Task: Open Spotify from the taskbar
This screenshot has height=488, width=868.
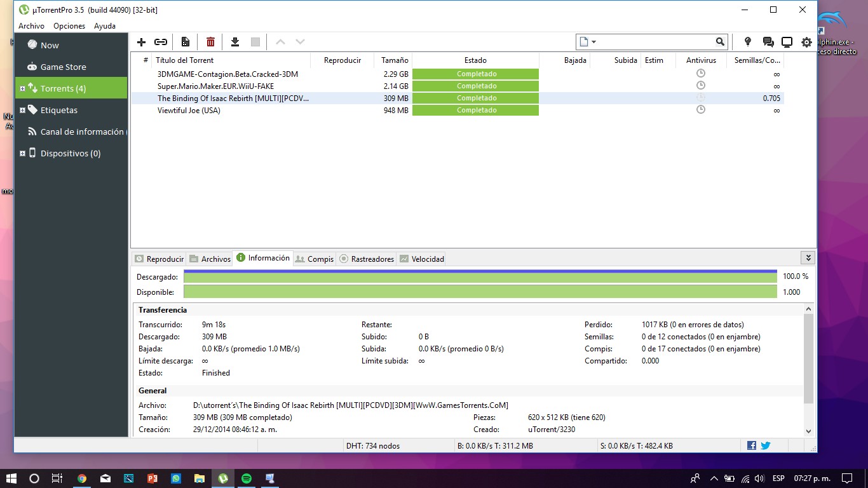Action: pyautogui.click(x=247, y=478)
